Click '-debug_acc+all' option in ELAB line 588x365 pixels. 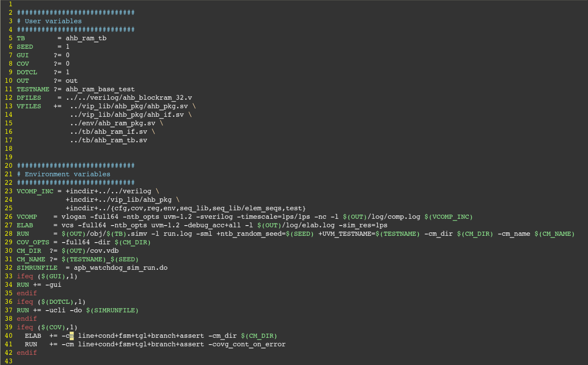click(x=208, y=225)
